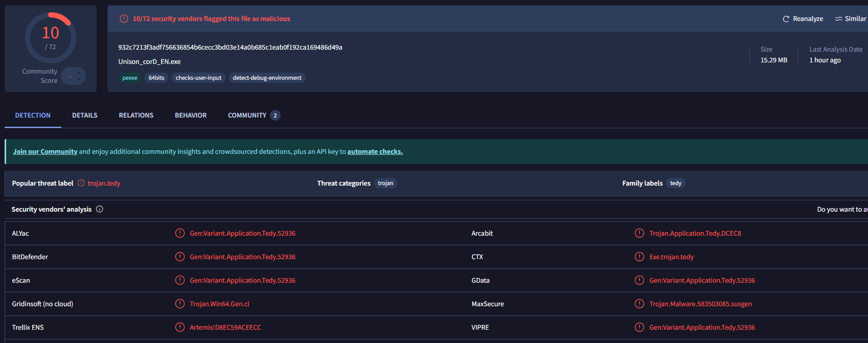
Task: Click the Gridinsoft (no cloud) vendor name
Action: (x=42, y=304)
